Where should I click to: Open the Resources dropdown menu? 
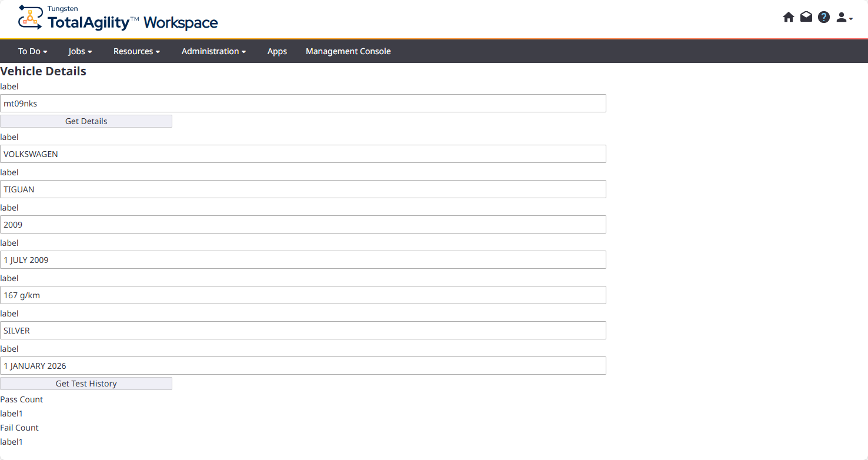[136, 51]
